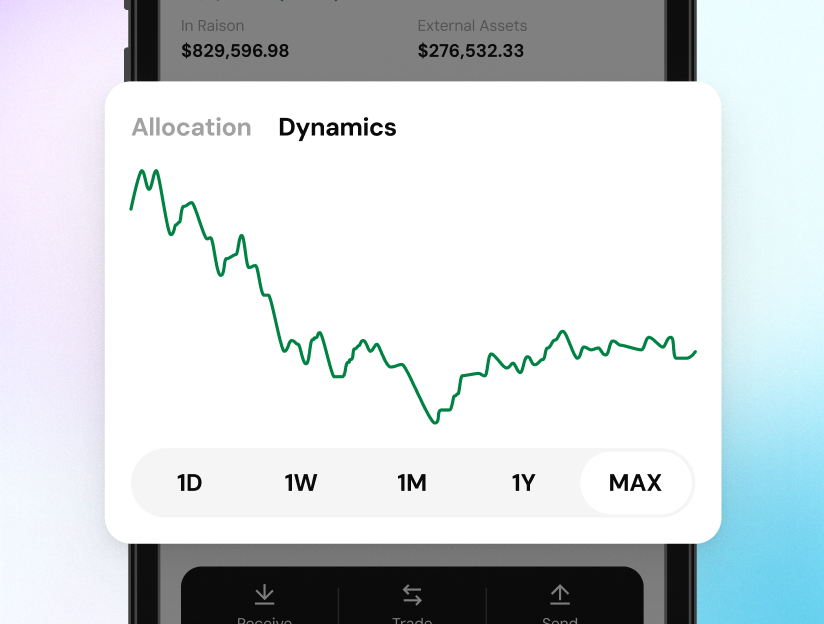Switch to the Allocation tab
824x624 pixels.
(x=191, y=127)
